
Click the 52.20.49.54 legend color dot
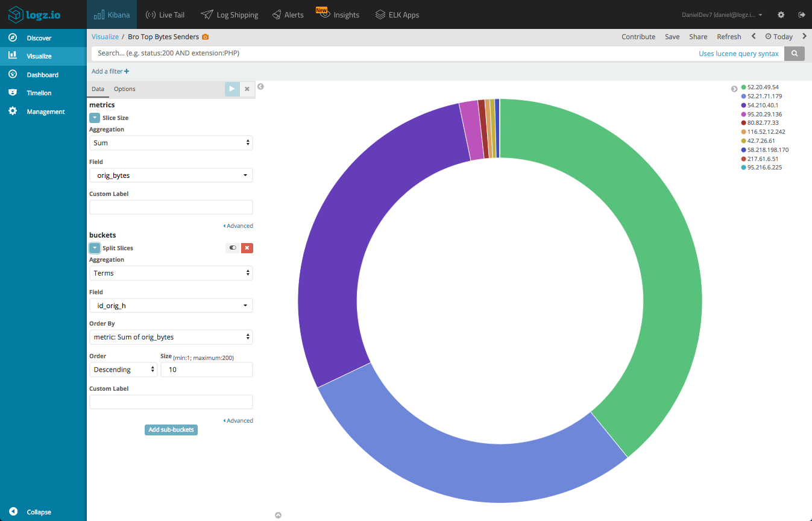tap(744, 87)
